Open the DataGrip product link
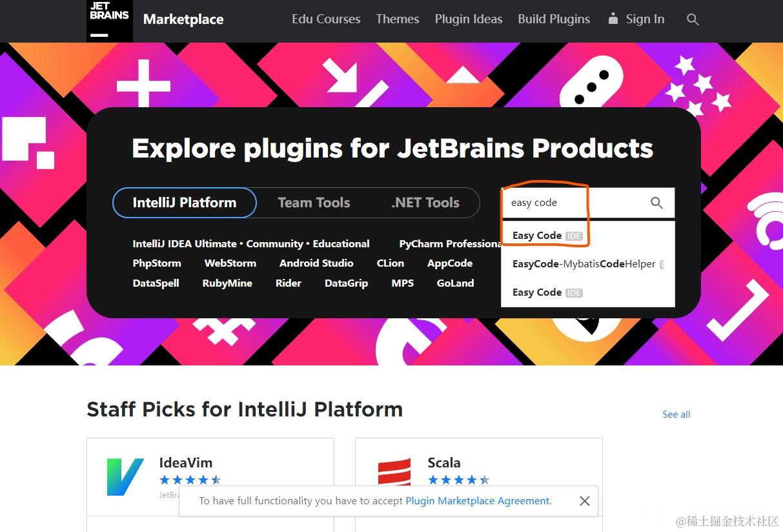 tap(346, 283)
